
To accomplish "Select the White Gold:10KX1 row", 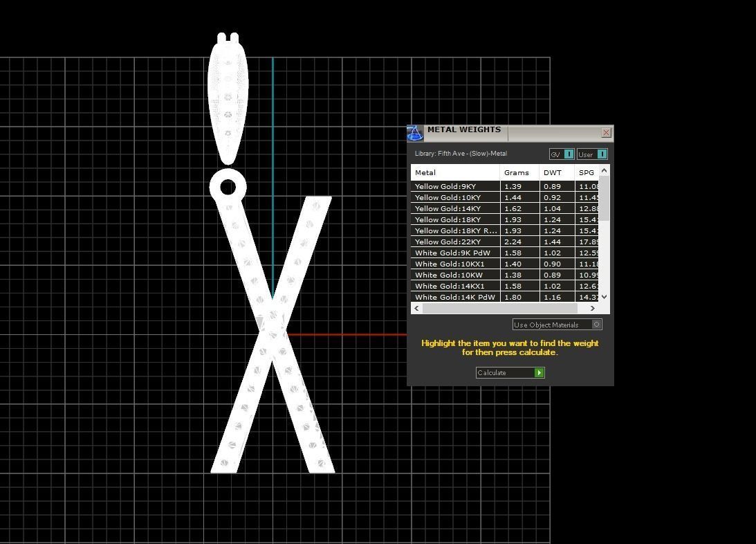I will point(505,264).
